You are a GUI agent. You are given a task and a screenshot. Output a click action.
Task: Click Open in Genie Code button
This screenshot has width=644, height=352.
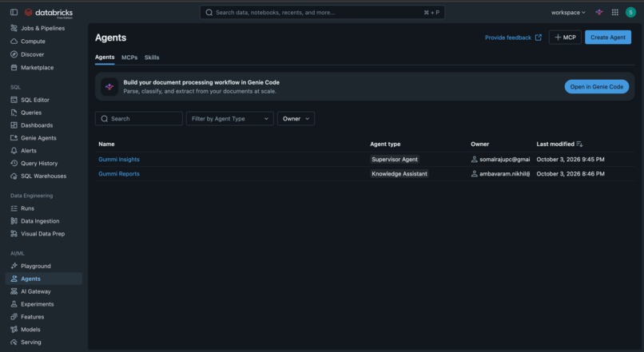(x=596, y=86)
